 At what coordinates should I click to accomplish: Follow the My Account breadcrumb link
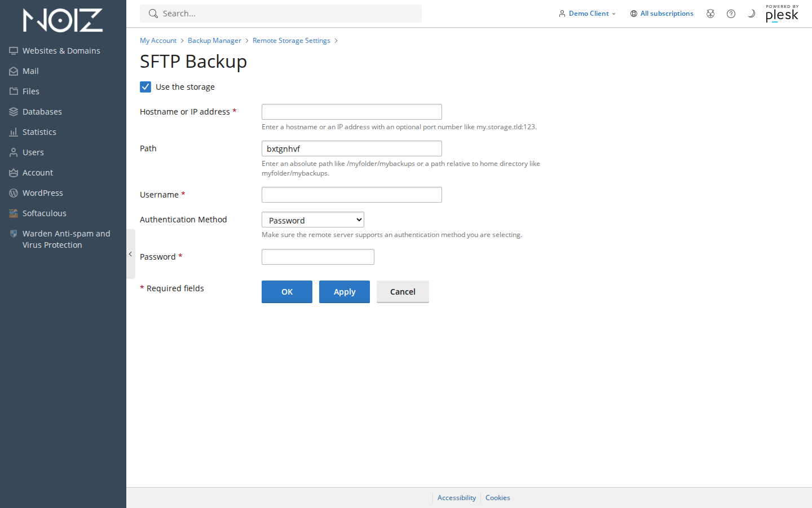point(158,41)
